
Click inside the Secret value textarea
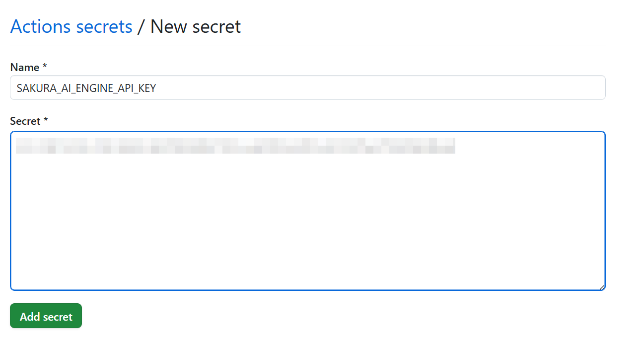(x=308, y=209)
